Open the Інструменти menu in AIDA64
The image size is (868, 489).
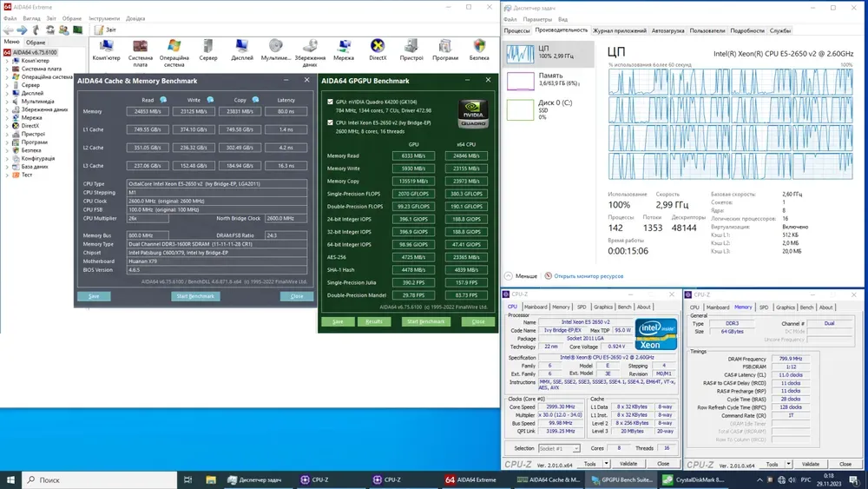[104, 18]
